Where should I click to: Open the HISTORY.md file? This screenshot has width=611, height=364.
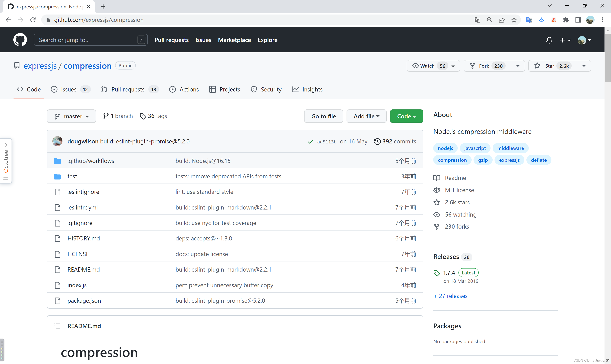click(84, 238)
